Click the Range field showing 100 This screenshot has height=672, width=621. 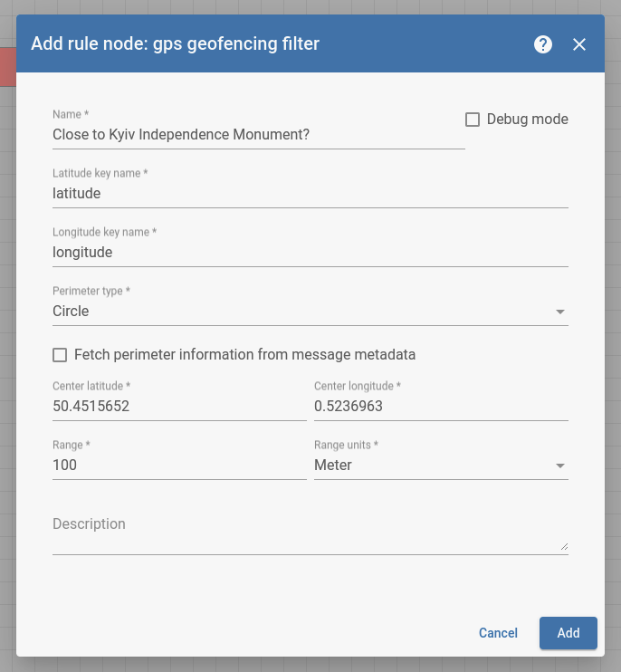click(x=179, y=465)
